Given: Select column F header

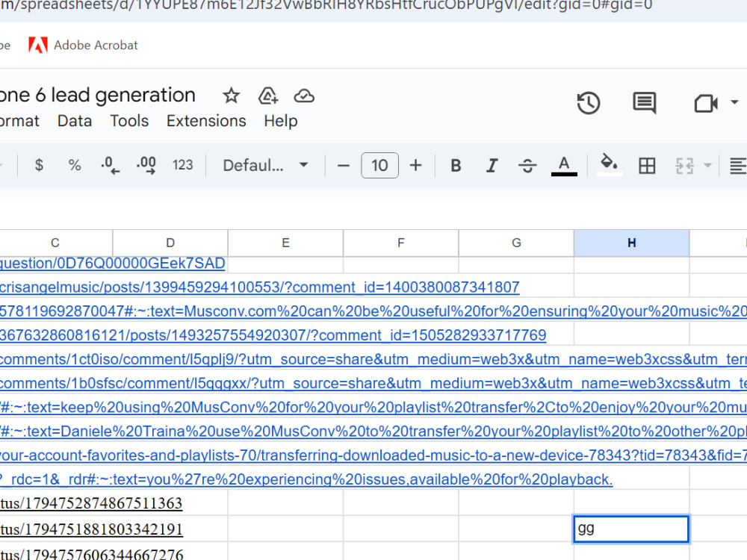Looking at the screenshot, I should point(400,243).
